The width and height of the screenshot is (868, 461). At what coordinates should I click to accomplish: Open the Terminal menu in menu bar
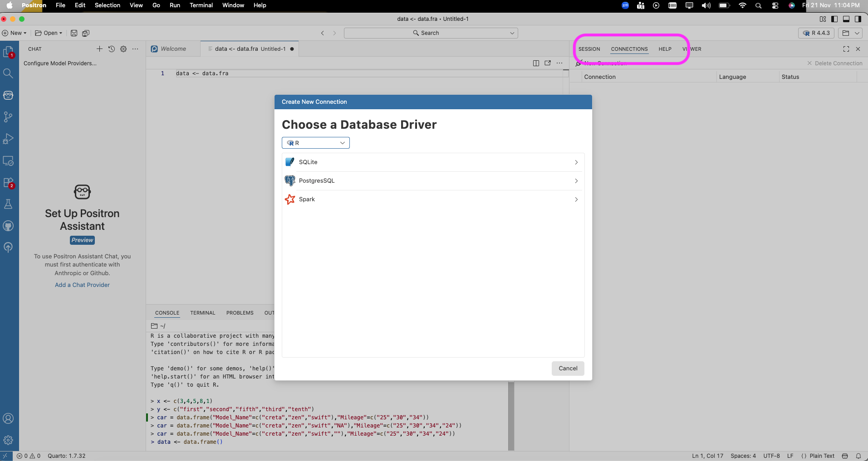[201, 5]
